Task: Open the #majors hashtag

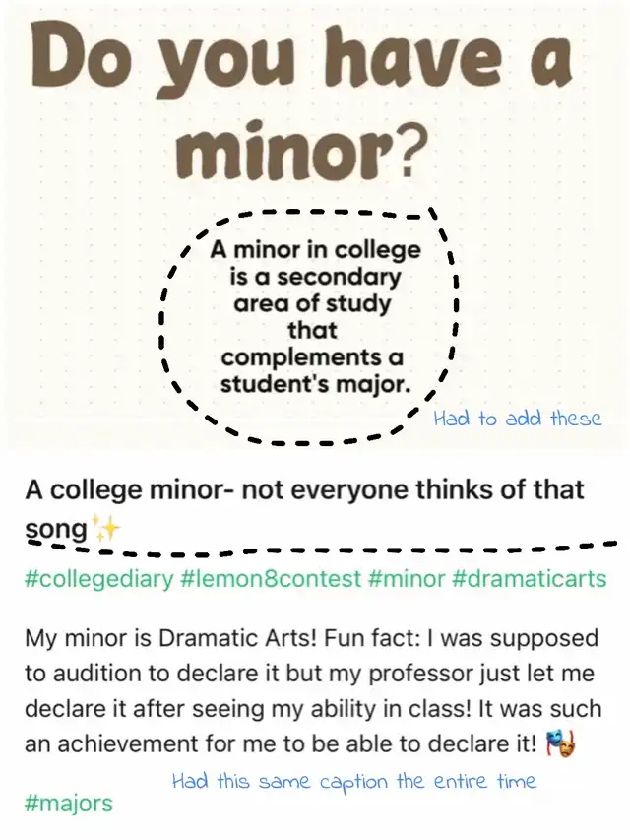Action: pyautogui.click(x=69, y=803)
